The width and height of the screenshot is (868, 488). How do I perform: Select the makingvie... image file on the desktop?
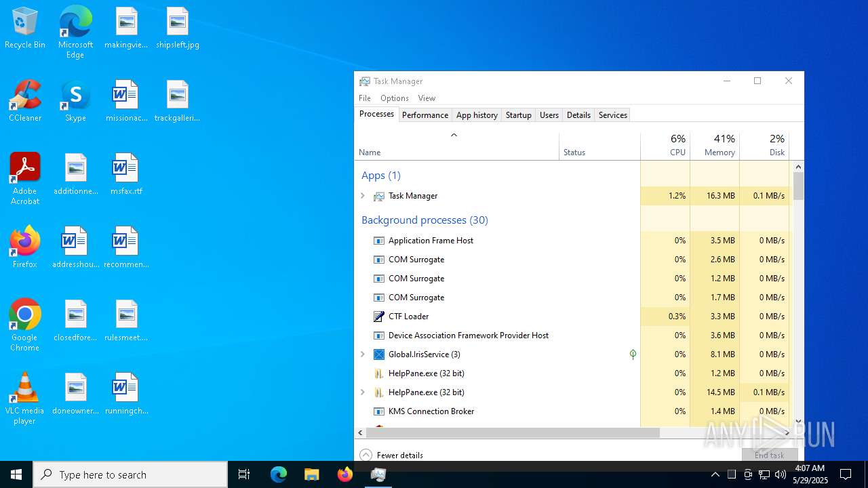pos(126,28)
